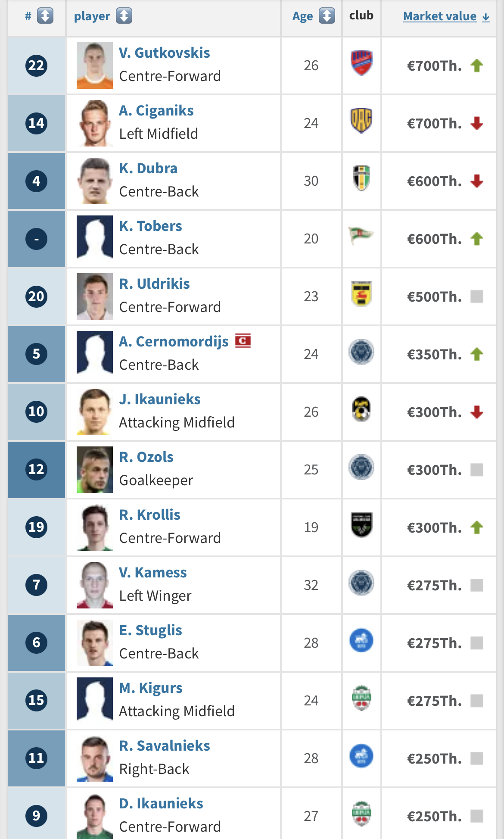Open V. Gutkovskis player profile link
The image size is (504, 839).
(x=164, y=53)
